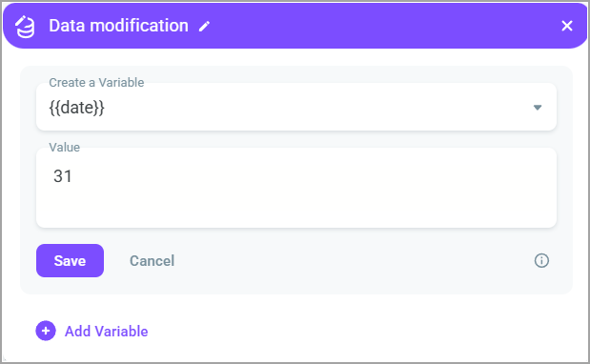
Task: Click into the Value text area
Action: click(296, 188)
